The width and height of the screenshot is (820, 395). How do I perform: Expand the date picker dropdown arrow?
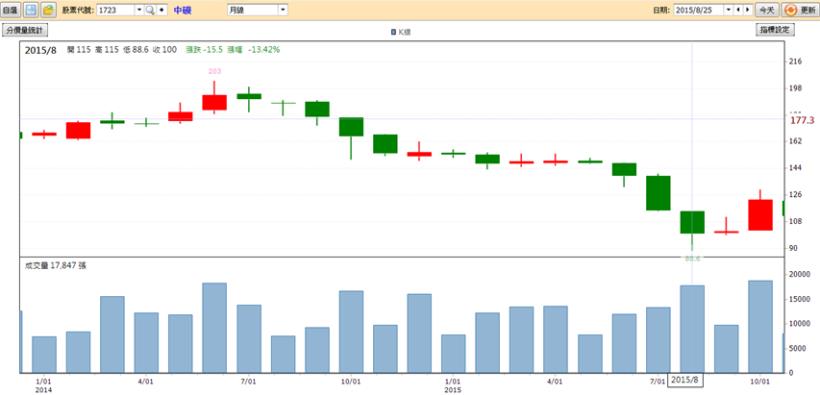[x=728, y=10]
